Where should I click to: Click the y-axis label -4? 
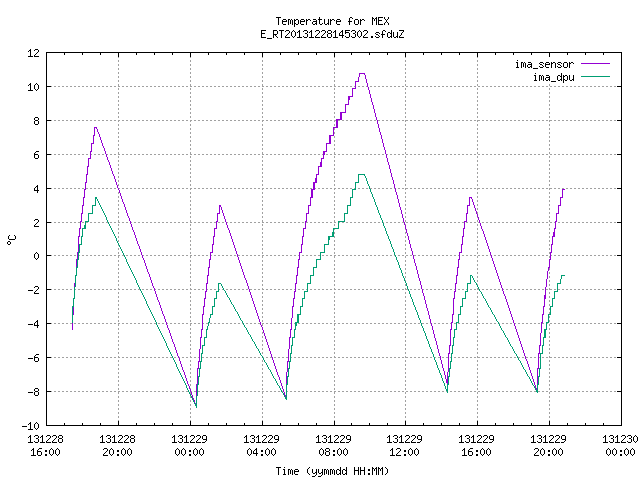click(x=33, y=324)
